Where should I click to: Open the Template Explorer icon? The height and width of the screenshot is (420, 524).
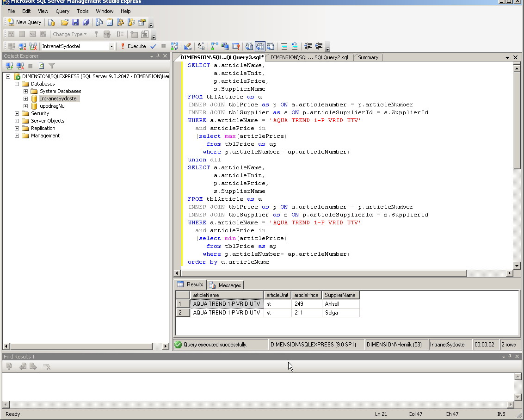(x=131, y=22)
